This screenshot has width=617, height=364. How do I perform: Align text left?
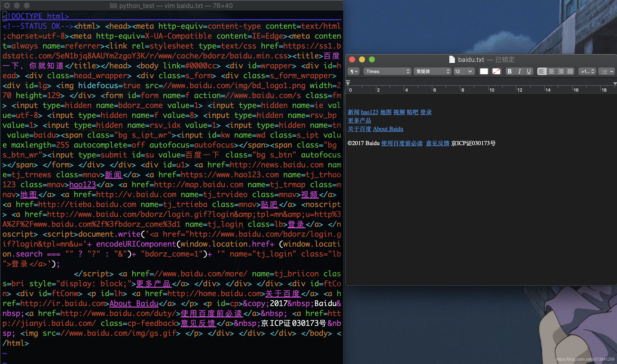[542, 72]
